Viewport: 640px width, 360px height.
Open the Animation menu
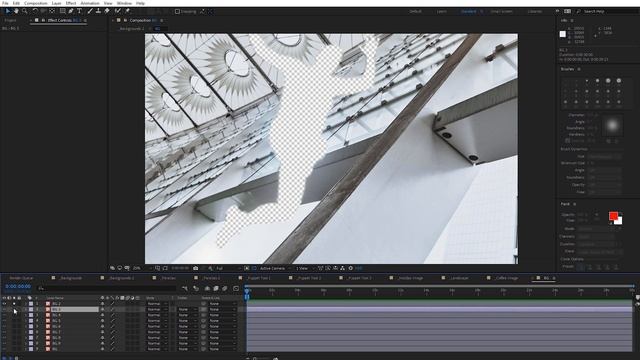click(90, 3)
